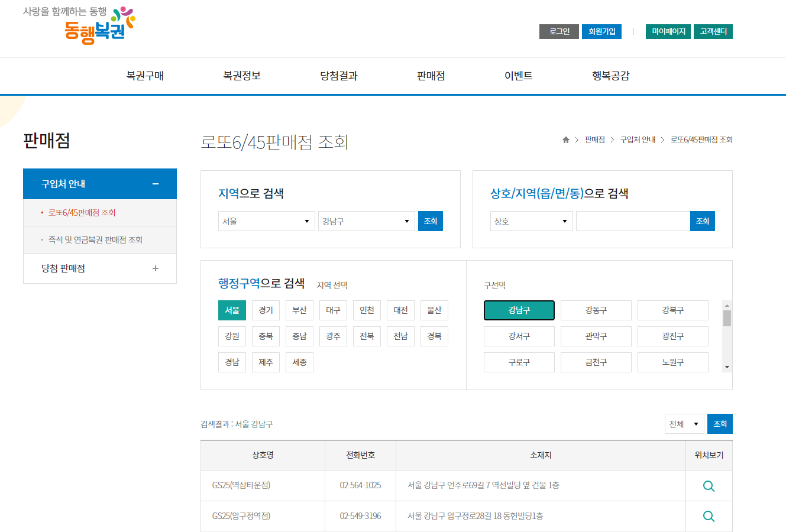Open the 서울 region dropdown
Screen dimensions: 786x532
(x=266, y=221)
